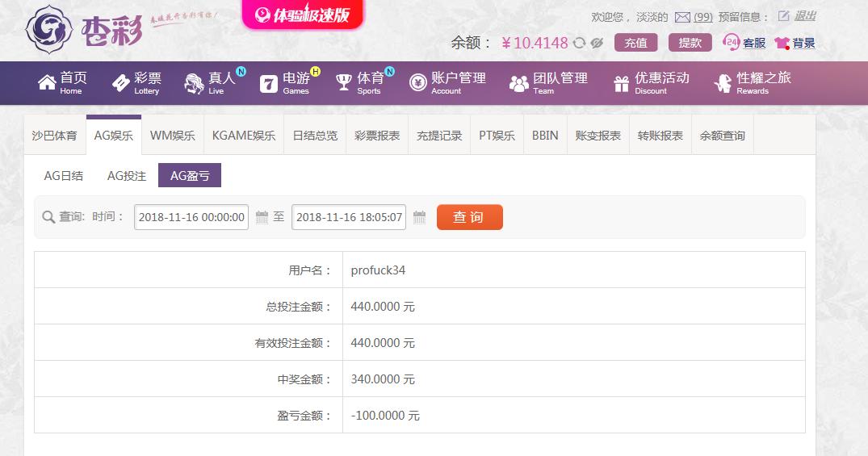Screen dimensions: 868x456
Task: Switch to the WM娱乐 tab
Action: pyautogui.click(x=173, y=136)
